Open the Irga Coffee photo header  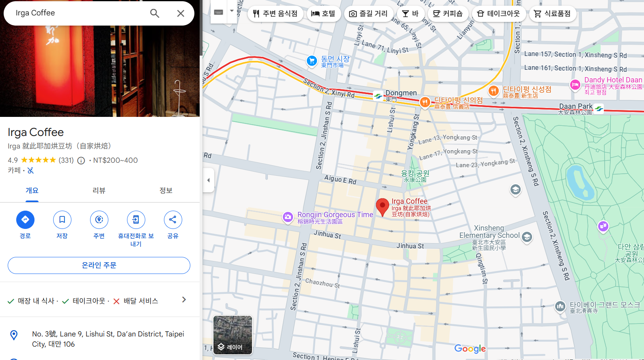pyautogui.click(x=100, y=71)
